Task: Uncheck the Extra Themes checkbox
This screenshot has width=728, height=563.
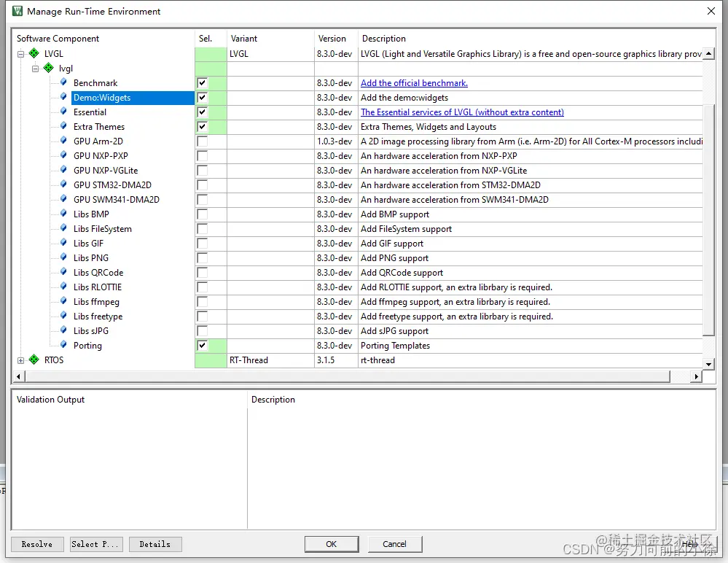Action: click(202, 127)
